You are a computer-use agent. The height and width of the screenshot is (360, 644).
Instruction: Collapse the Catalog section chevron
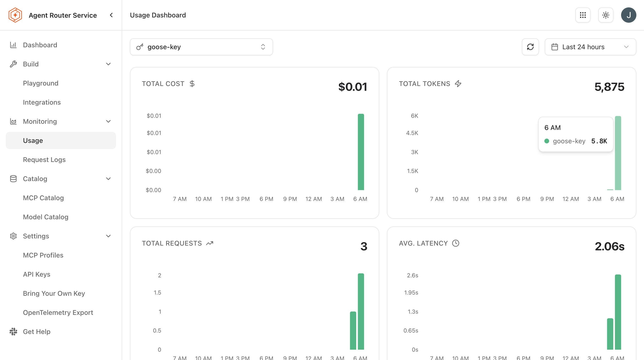click(108, 179)
